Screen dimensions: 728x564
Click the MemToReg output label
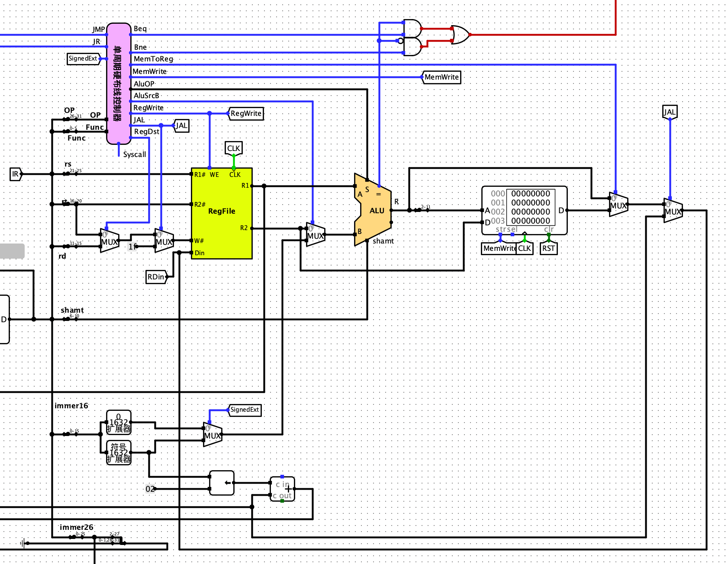(153, 59)
